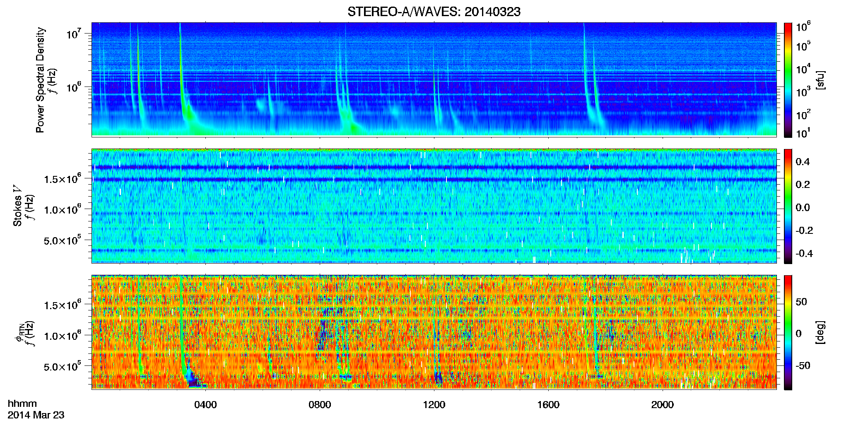Click the 0 label on degree color bar
The image size is (868, 447).
click(x=798, y=334)
